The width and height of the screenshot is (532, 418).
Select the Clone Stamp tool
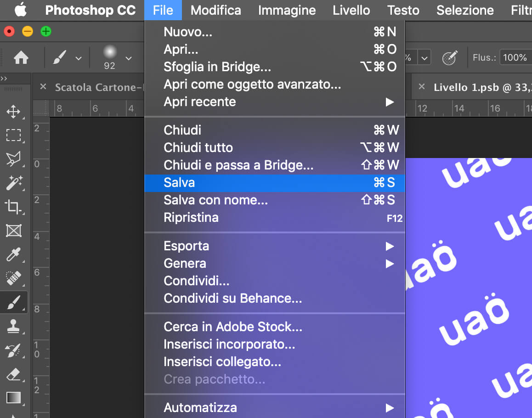[x=13, y=326]
